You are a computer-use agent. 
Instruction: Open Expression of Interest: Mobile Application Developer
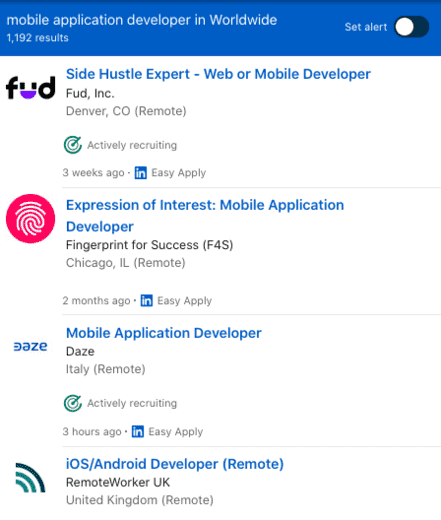point(205,216)
